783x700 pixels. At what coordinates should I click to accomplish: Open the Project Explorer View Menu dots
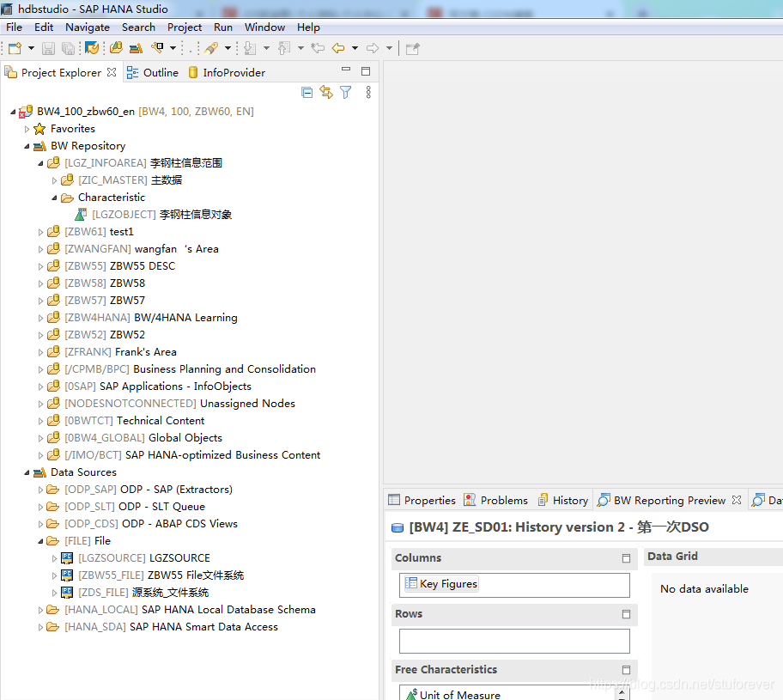pos(368,93)
